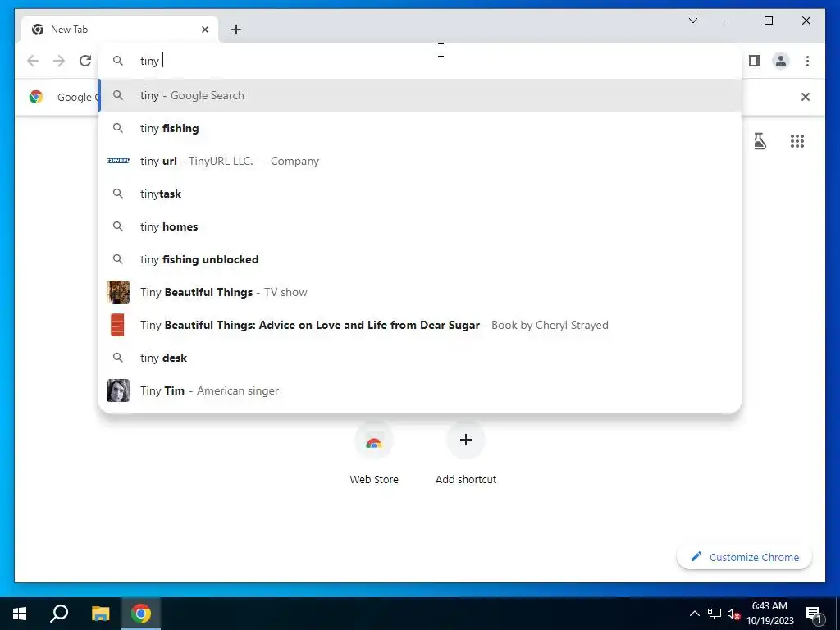Close the New Tab tab
The width and height of the screenshot is (840, 630).
pos(204,30)
